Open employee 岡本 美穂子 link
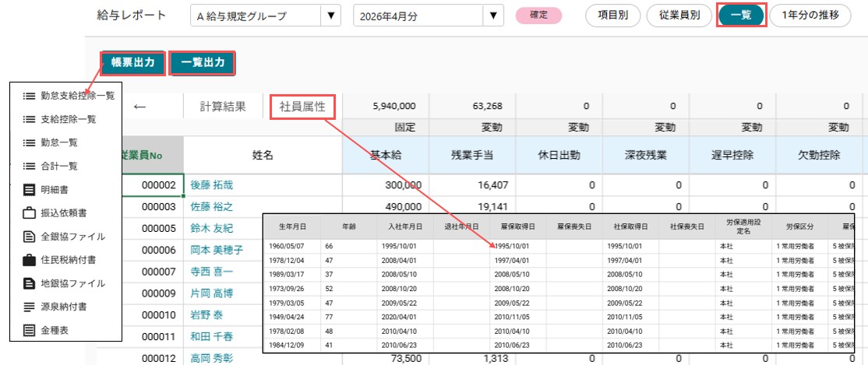 (x=217, y=250)
